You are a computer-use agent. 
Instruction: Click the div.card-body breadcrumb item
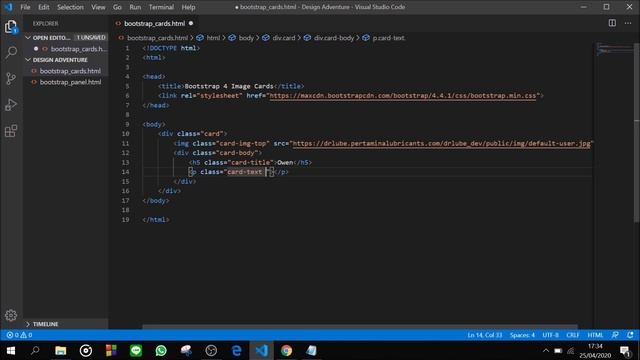[334, 38]
